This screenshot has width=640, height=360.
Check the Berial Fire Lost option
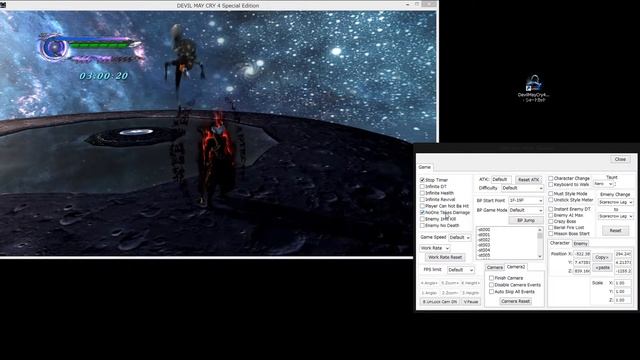551,227
